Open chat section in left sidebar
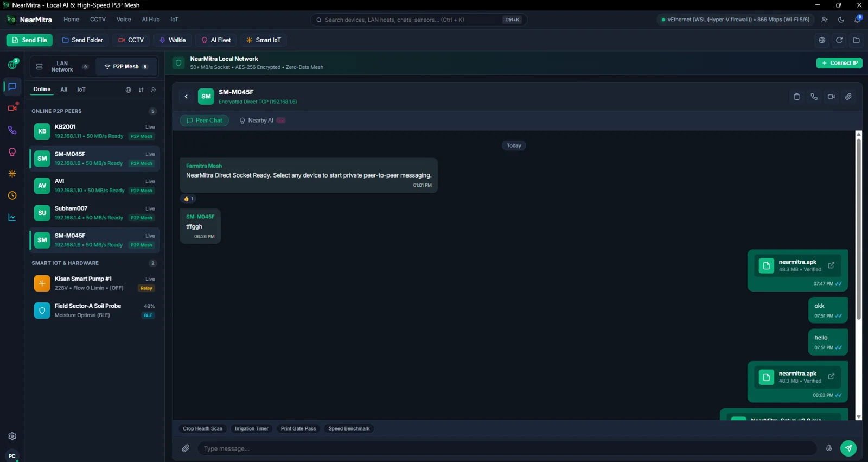Viewport: 868px width, 462px height. 12,87
